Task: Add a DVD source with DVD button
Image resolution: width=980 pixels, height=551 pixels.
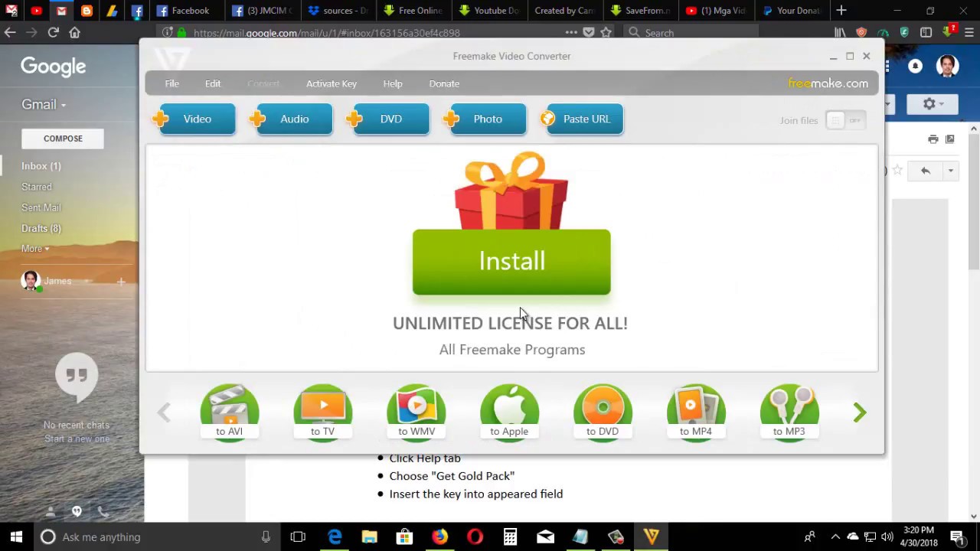Action: click(389, 119)
